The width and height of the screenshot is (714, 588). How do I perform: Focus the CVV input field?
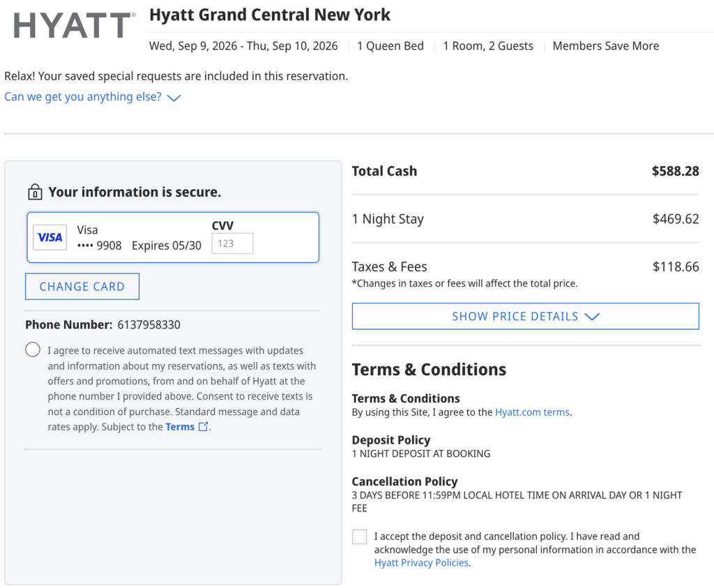coord(232,243)
